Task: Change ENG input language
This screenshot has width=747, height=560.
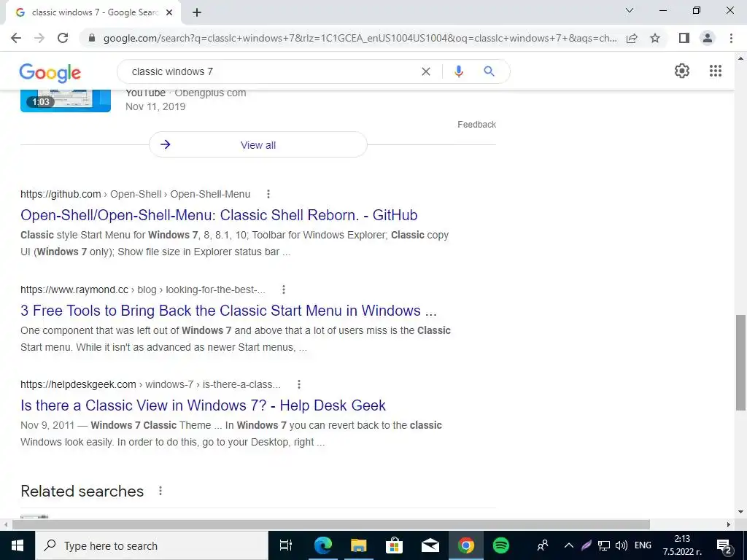Action: (x=643, y=545)
